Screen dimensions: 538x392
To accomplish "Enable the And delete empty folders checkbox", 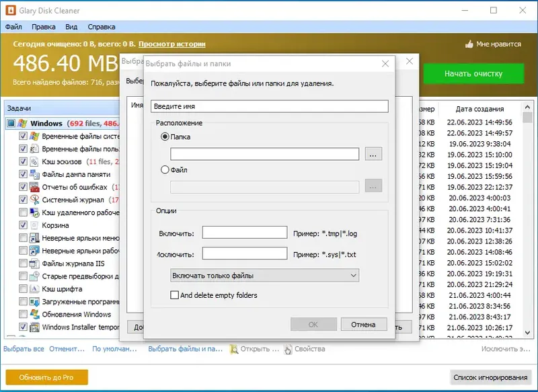I will coord(174,295).
